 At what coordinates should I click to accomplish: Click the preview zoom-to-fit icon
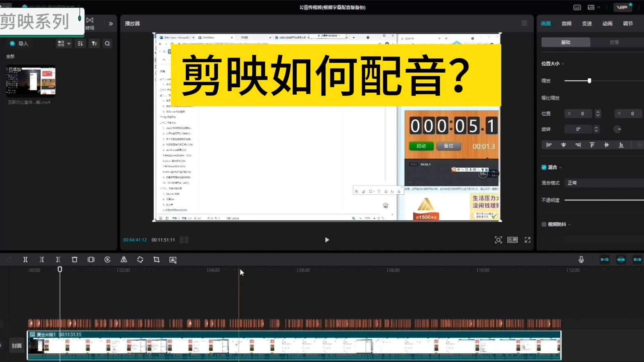coord(498,240)
